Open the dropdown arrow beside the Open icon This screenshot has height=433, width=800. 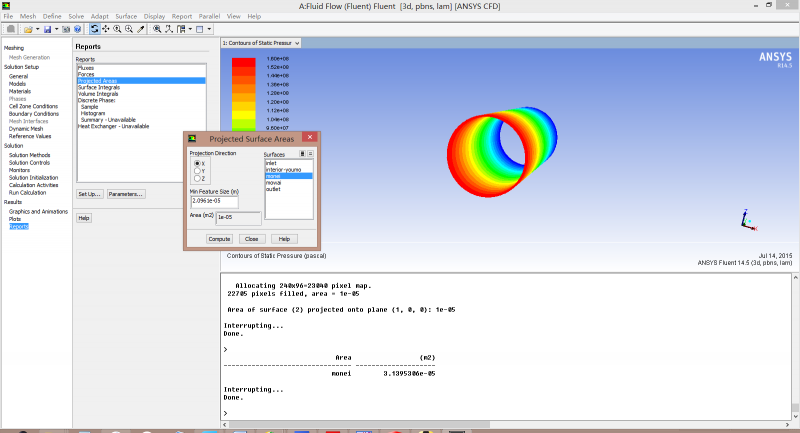38,29
